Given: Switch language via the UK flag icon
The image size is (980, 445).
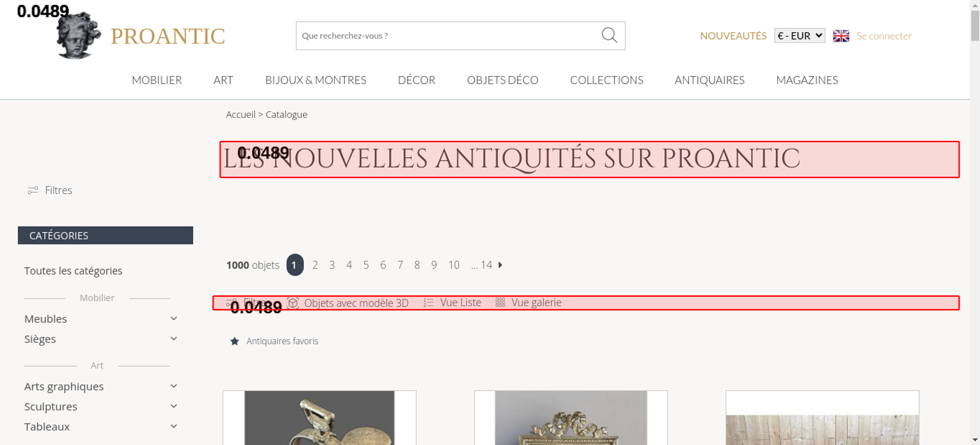Looking at the screenshot, I should click(841, 36).
